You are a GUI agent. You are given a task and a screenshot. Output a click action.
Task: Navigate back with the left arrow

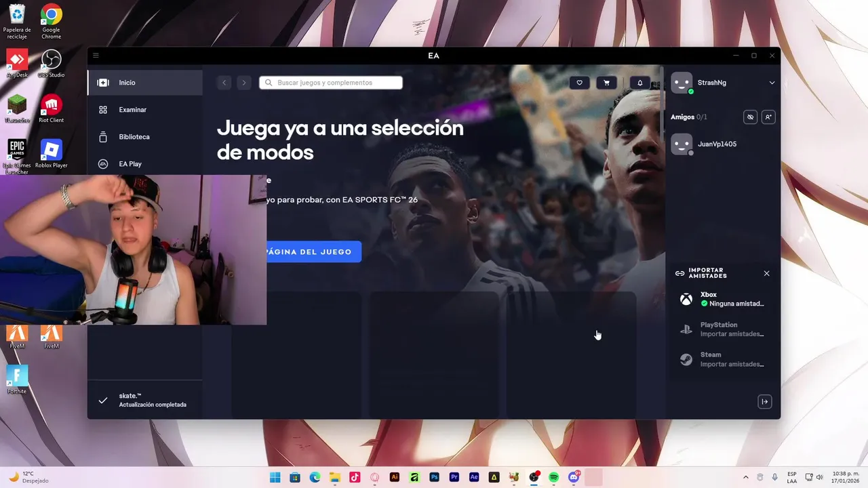tap(224, 83)
